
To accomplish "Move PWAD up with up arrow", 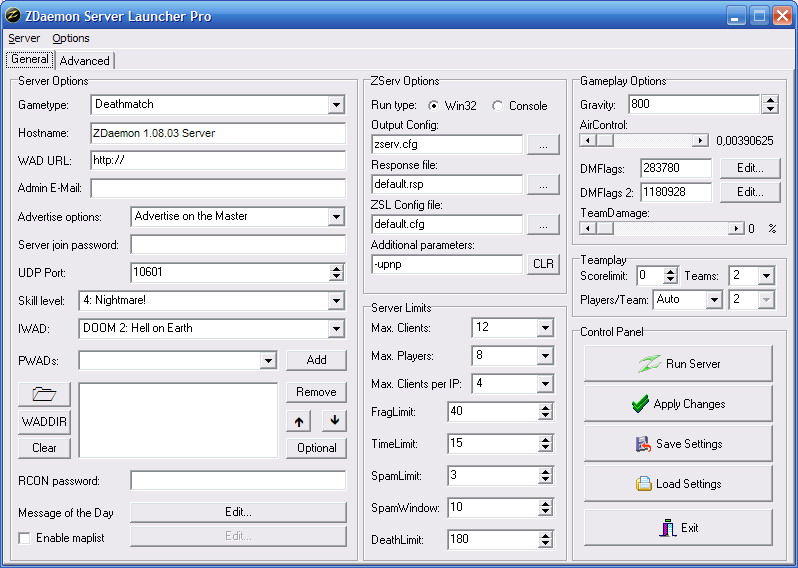I will pos(300,421).
